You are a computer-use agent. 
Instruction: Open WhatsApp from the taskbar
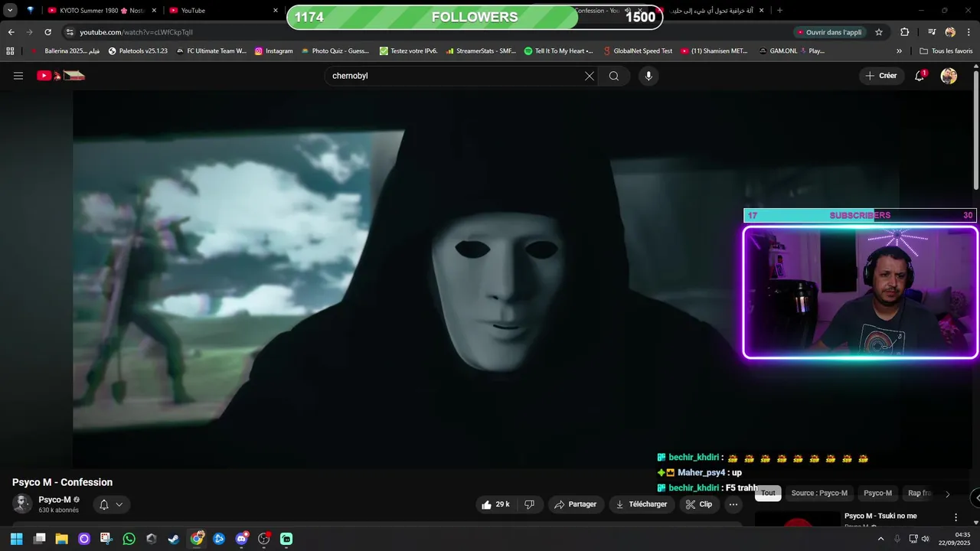point(129,539)
